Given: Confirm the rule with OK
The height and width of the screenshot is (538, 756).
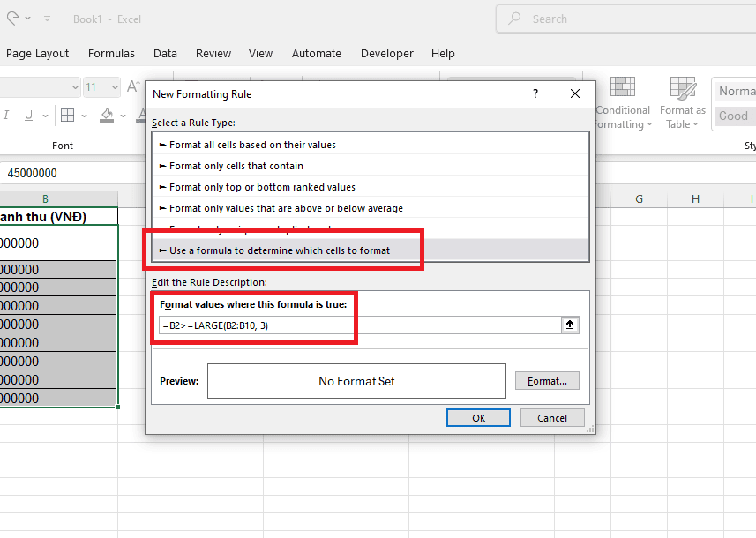Looking at the screenshot, I should 478,418.
